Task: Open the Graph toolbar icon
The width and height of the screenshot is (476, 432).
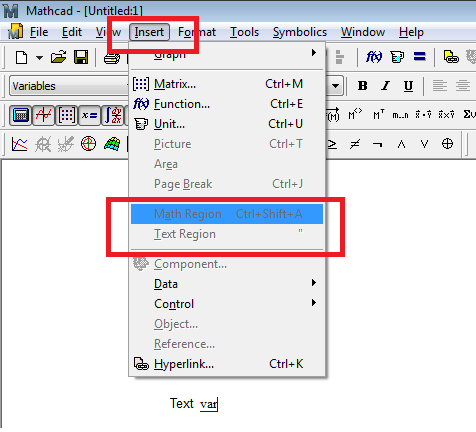Action: 44,115
